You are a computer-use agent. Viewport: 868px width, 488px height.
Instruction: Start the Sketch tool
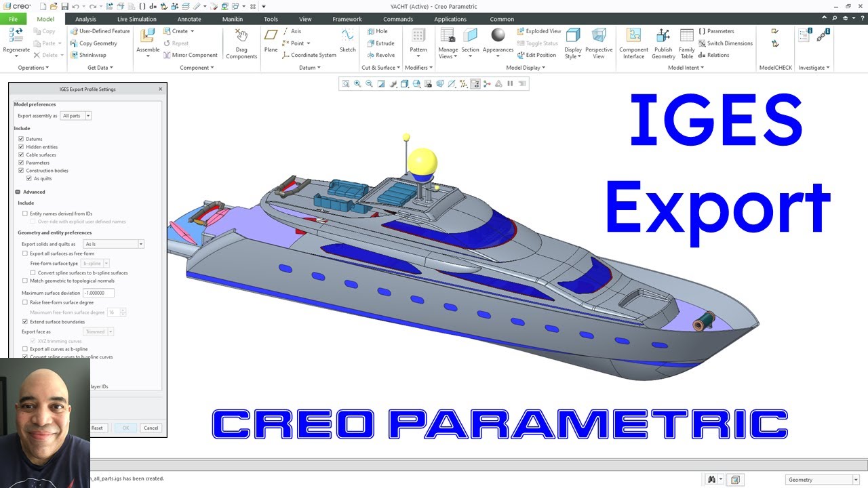[x=347, y=41]
